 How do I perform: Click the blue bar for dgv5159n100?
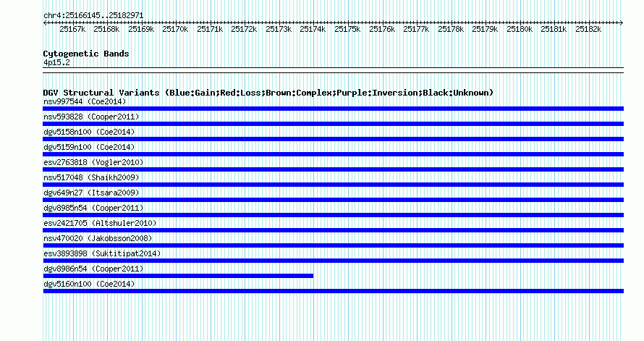[x=334, y=154]
